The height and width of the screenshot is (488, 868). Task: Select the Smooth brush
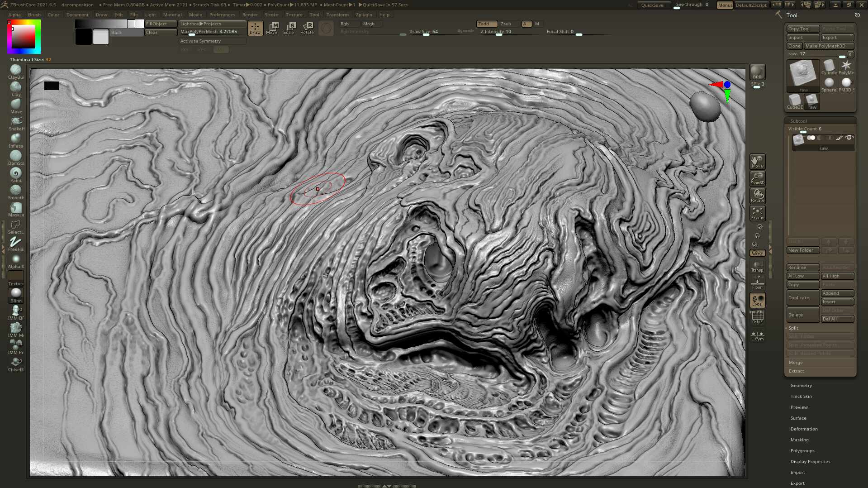[15, 190]
